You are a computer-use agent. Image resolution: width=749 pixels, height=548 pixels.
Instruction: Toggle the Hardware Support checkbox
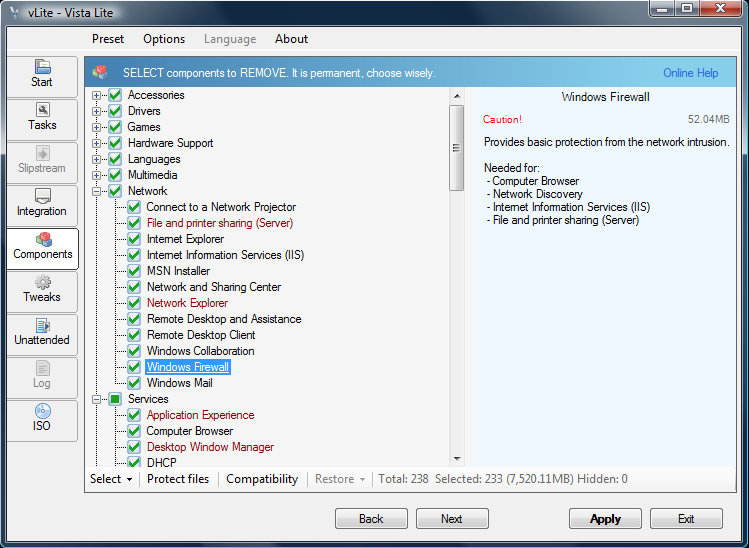click(115, 143)
